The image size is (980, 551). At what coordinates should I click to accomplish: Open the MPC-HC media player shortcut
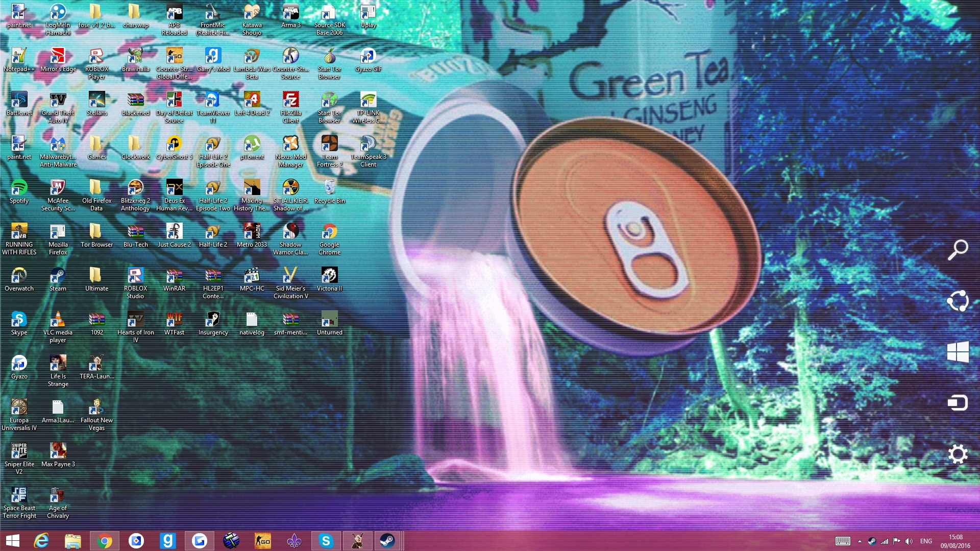252,279
